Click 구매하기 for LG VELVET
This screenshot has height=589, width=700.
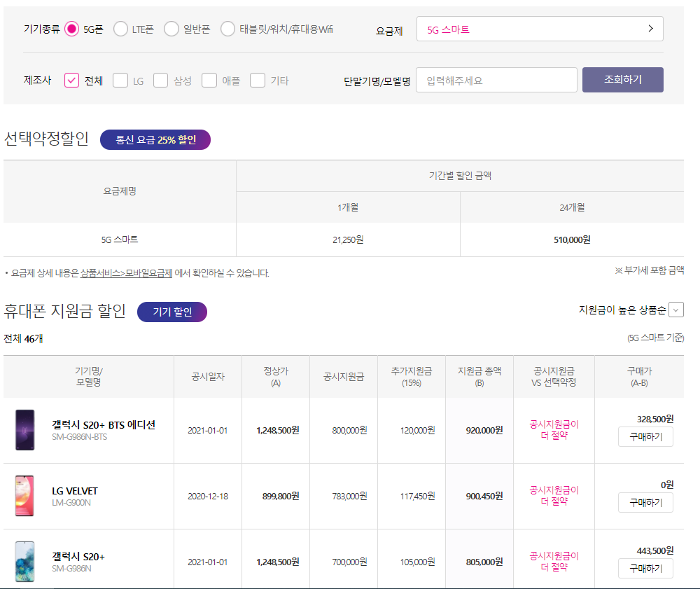coord(645,503)
